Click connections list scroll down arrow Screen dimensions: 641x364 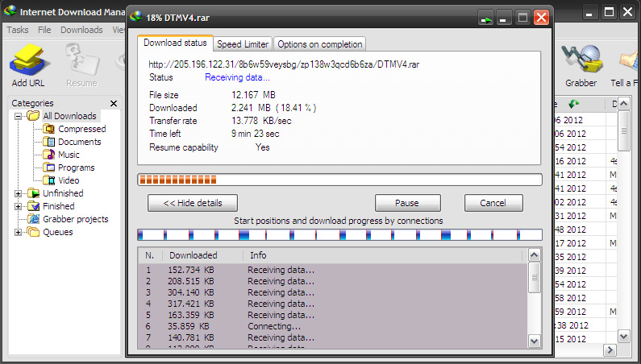click(535, 341)
